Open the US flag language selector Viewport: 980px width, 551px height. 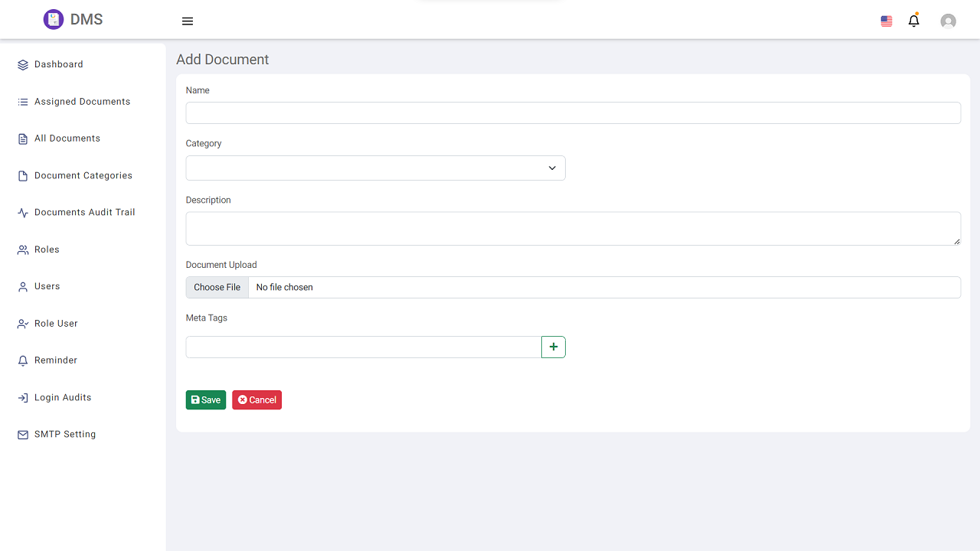[887, 21]
